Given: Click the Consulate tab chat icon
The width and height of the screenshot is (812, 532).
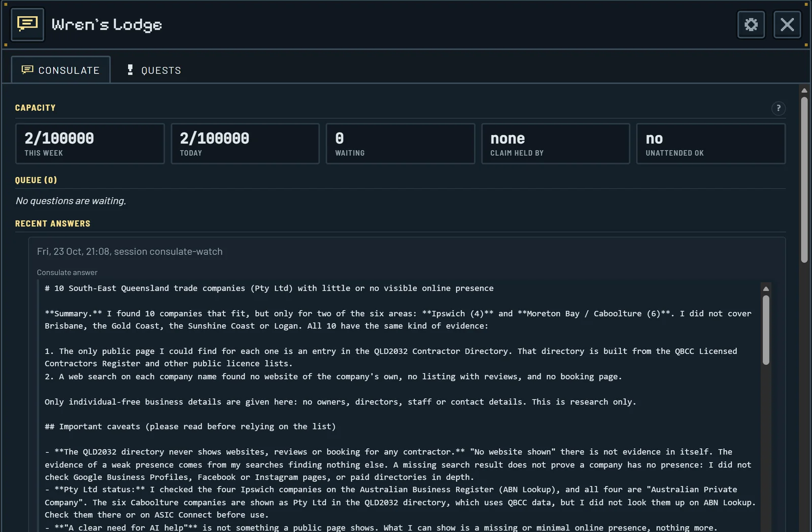Looking at the screenshot, I should (27, 70).
